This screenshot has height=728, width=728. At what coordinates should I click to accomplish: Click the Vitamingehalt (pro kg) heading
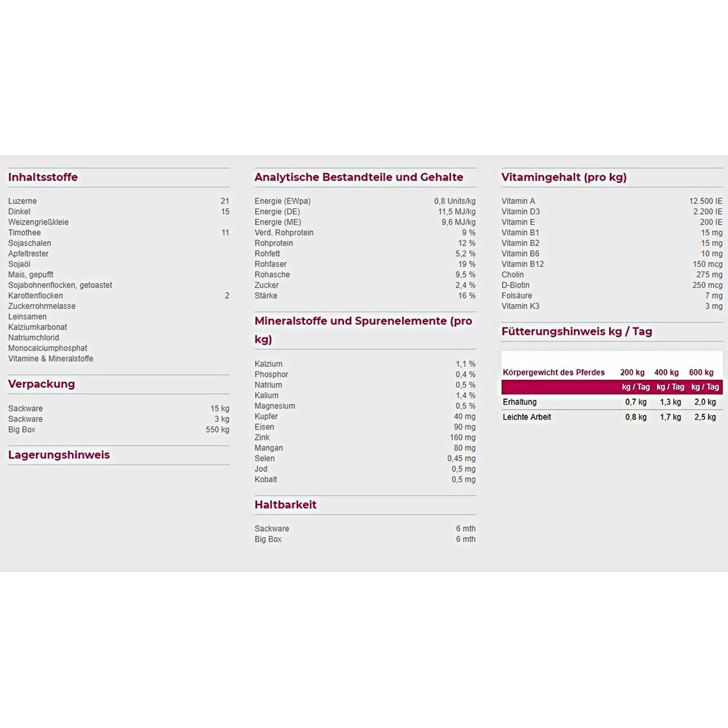564,177
